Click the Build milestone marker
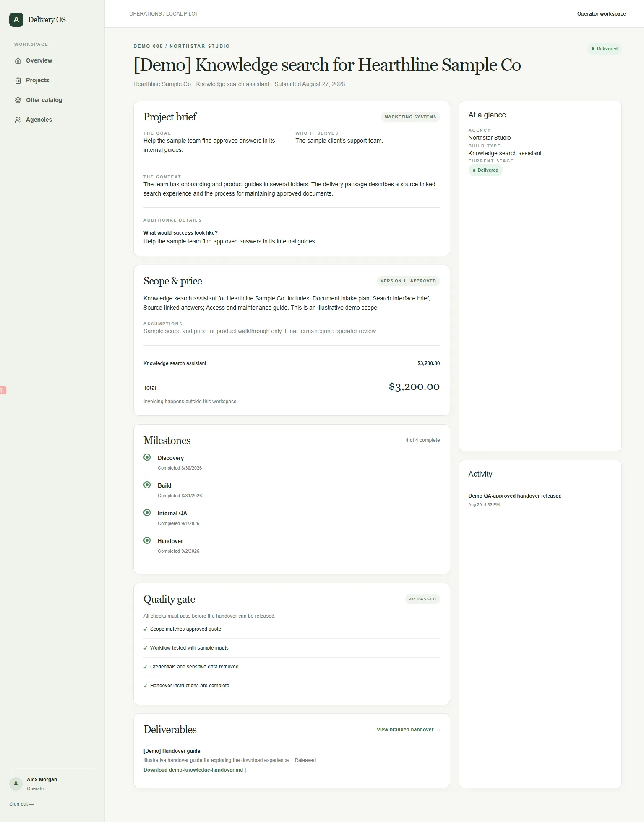 pos(147,485)
